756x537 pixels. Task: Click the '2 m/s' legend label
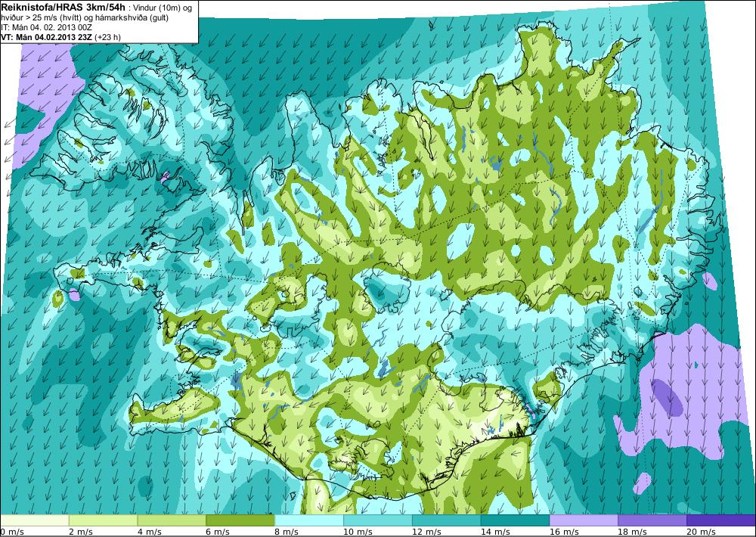tap(81, 532)
